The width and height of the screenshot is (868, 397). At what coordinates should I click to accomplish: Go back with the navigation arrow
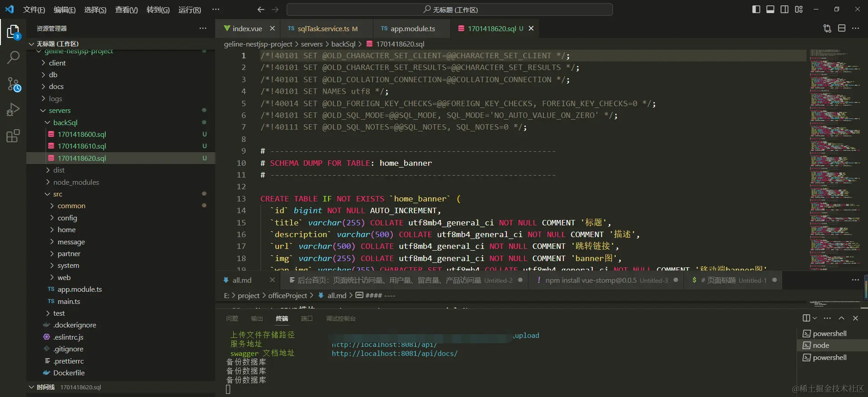coord(260,9)
